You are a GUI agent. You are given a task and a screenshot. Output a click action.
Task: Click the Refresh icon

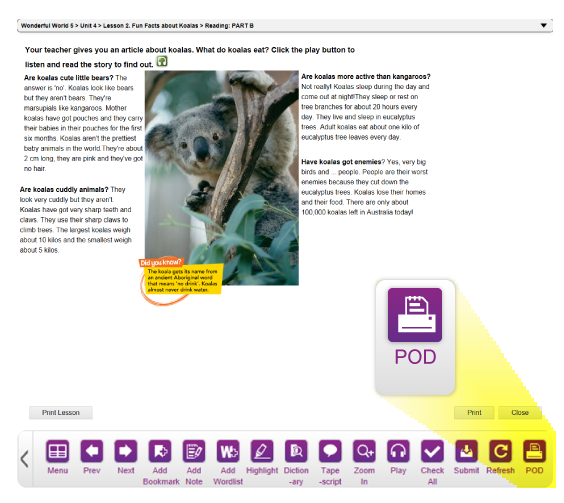[x=500, y=451]
